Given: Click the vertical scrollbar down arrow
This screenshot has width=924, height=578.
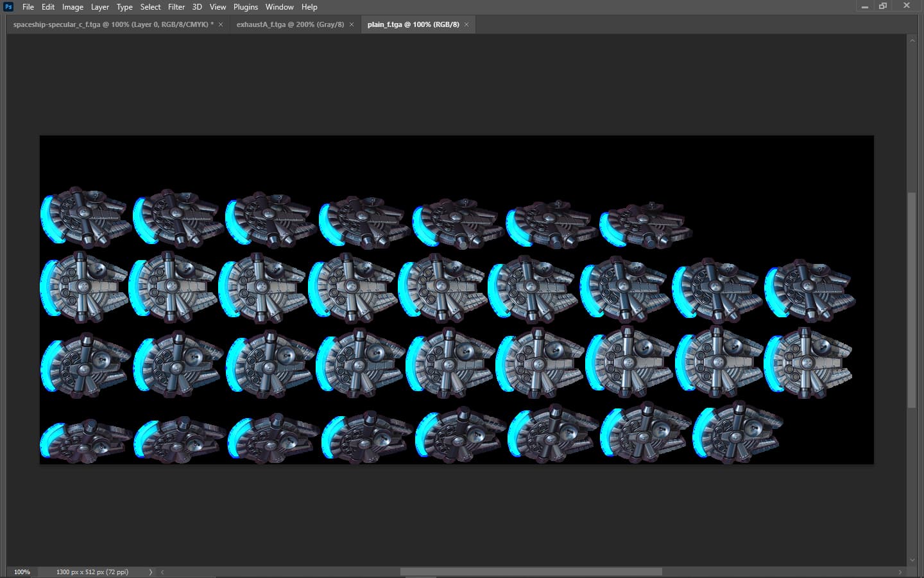Looking at the screenshot, I should click(x=912, y=560).
